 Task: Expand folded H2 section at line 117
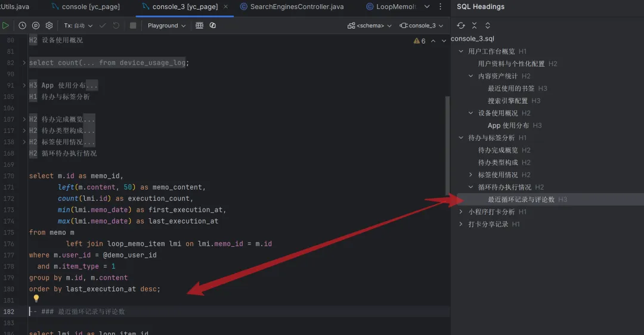click(24, 131)
